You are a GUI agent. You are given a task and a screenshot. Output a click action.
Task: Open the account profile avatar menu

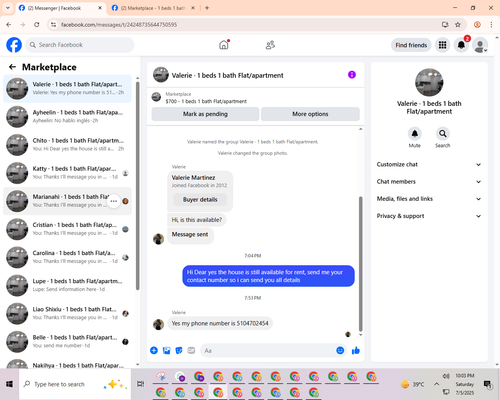[x=480, y=45]
